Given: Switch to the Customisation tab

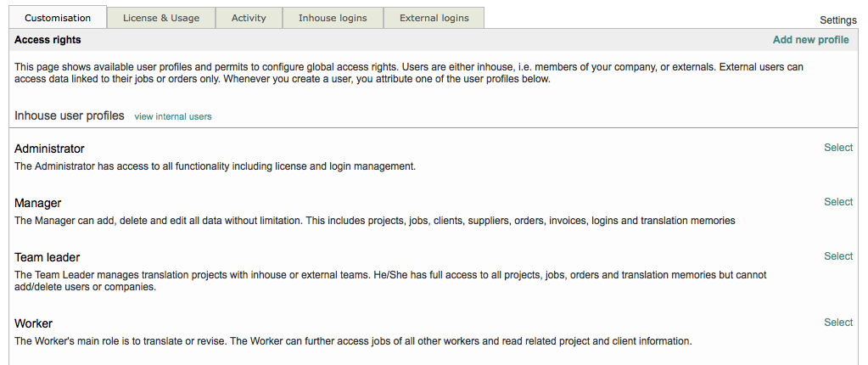Looking at the screenshot, I should 58,18.
